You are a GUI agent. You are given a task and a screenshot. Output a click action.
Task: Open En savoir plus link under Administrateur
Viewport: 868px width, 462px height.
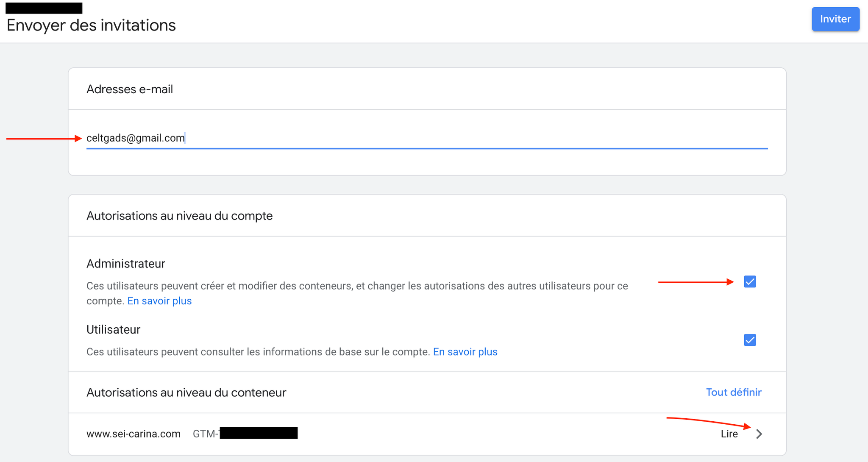click(159, 301)
